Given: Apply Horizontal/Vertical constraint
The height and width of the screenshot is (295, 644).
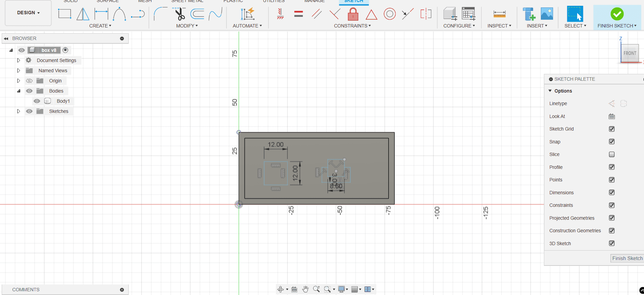Looking at the screenshot, I should 280,14.
